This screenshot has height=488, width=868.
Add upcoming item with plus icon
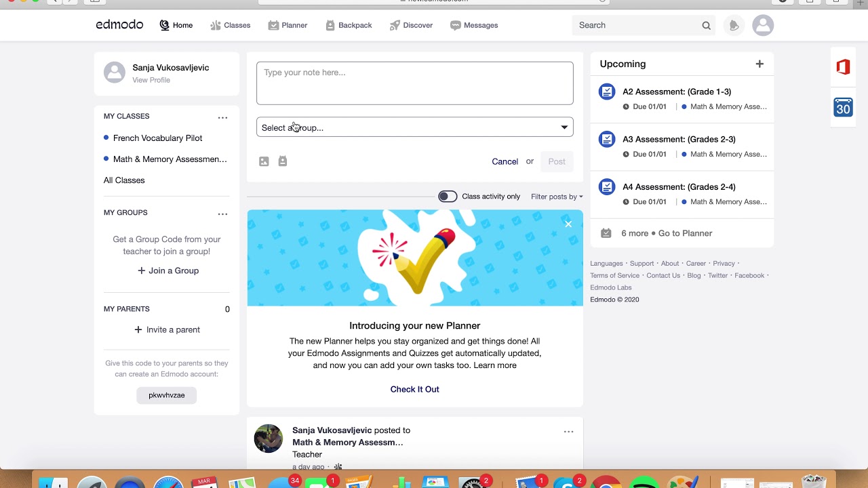(759, 64)
